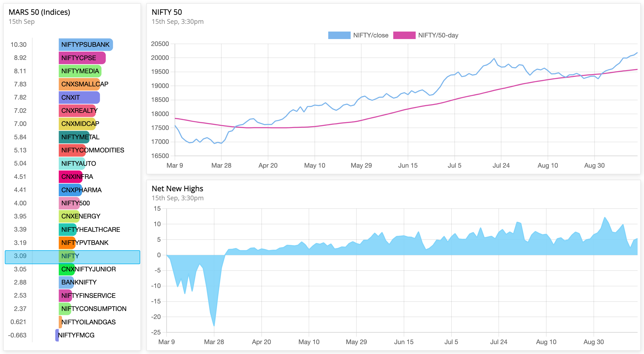
Task: Pick the NIFTYAUTO index bar
Action: coord(72,164)
